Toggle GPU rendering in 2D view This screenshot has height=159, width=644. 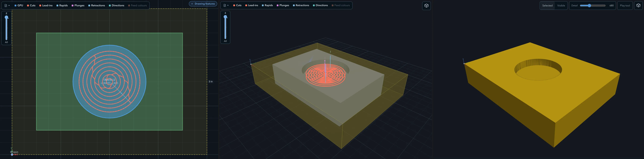(19, 5)
